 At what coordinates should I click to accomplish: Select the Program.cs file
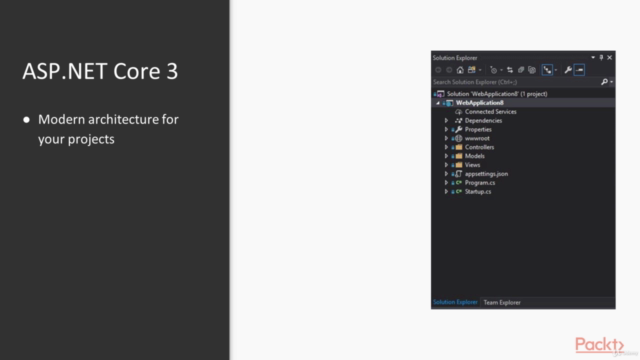point(480,182)
